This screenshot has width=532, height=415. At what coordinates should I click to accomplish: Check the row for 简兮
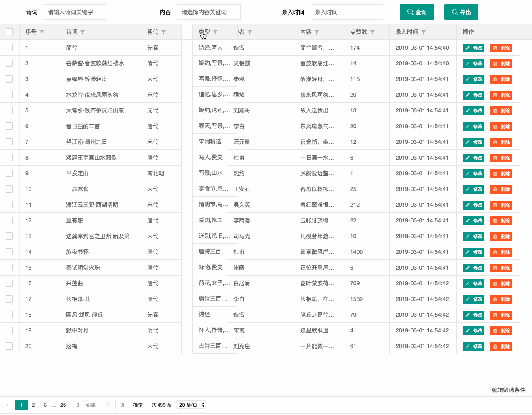pos(9,48)
